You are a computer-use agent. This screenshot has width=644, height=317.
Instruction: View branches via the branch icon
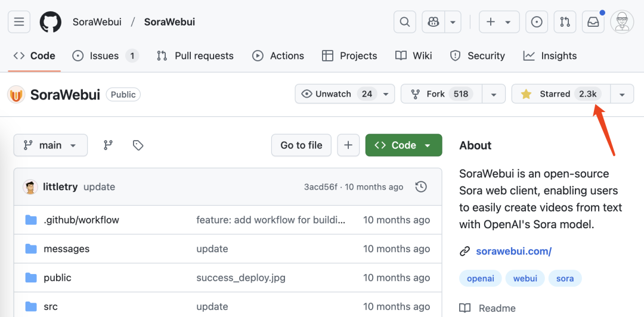tap(108, 145)
